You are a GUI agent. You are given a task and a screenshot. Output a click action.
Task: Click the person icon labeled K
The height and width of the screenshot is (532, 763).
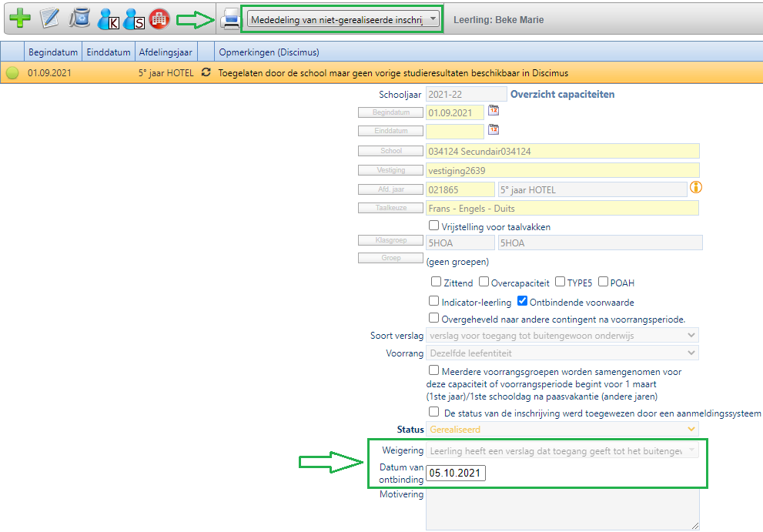(108, 19)
